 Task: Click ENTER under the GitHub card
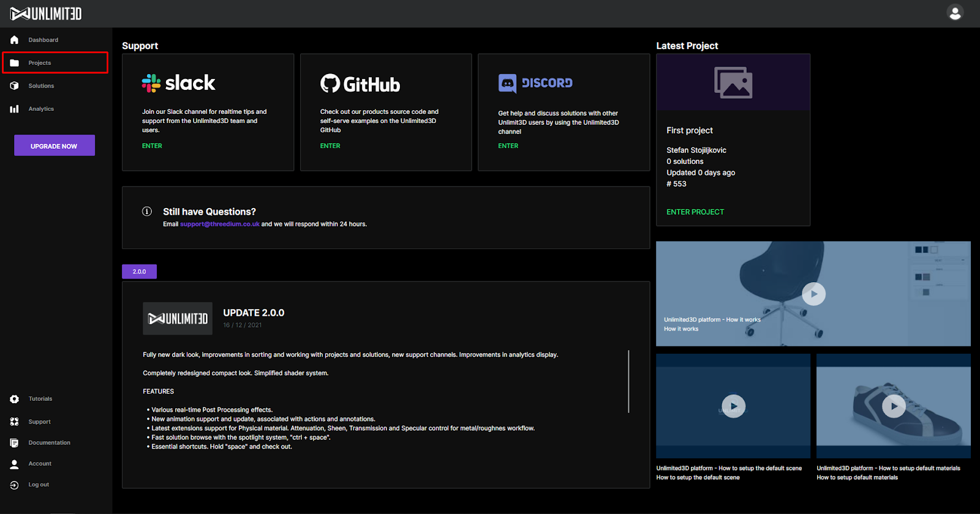[330, 146]
